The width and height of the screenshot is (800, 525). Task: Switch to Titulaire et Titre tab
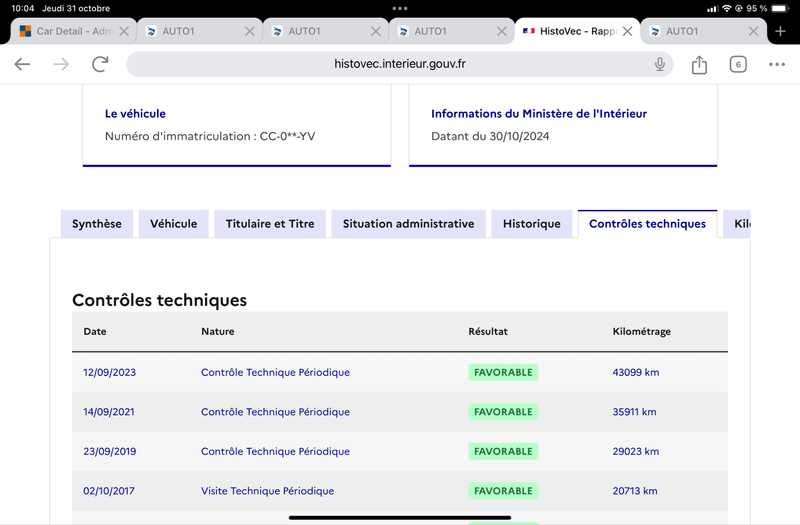(x=270, y=223)
